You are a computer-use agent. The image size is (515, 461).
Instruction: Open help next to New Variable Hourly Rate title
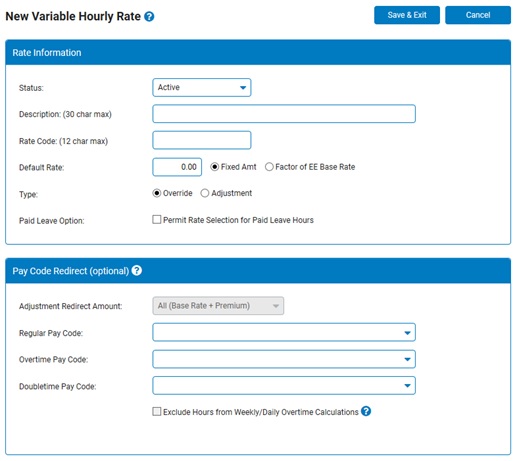tap(149, 16)
